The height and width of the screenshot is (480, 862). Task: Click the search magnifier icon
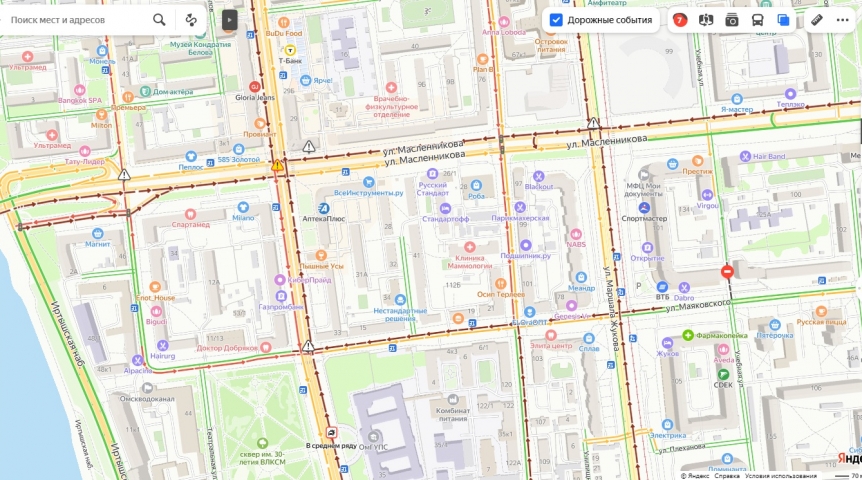pos(159,20)
